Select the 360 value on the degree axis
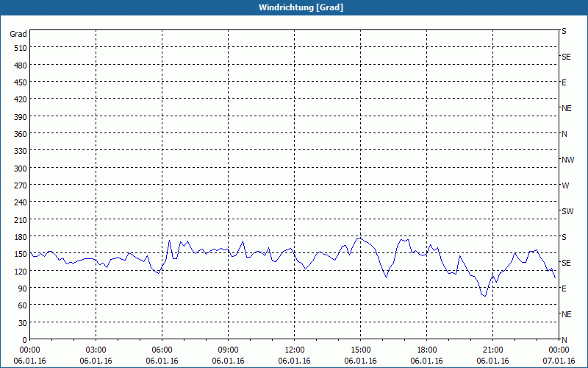The image size is (588, 368). point(21,134)
